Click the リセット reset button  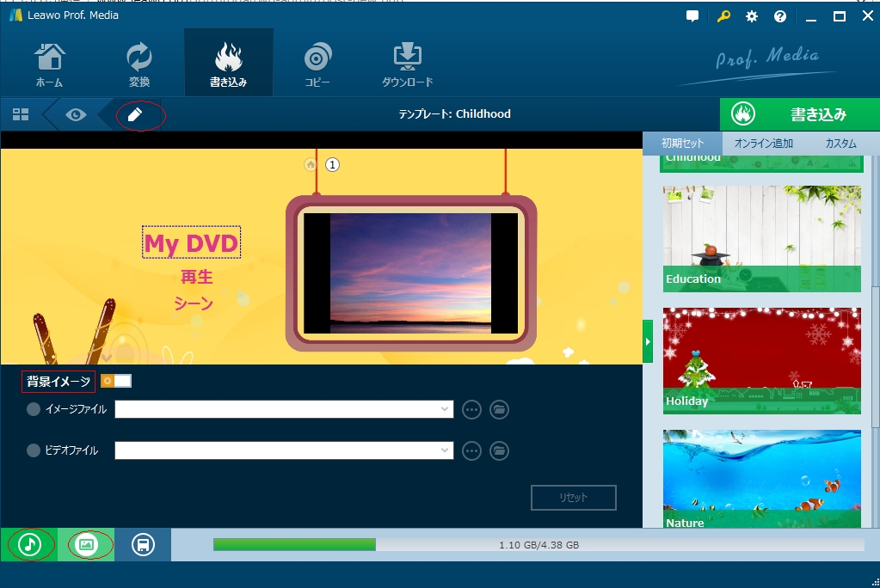point(574,498)
